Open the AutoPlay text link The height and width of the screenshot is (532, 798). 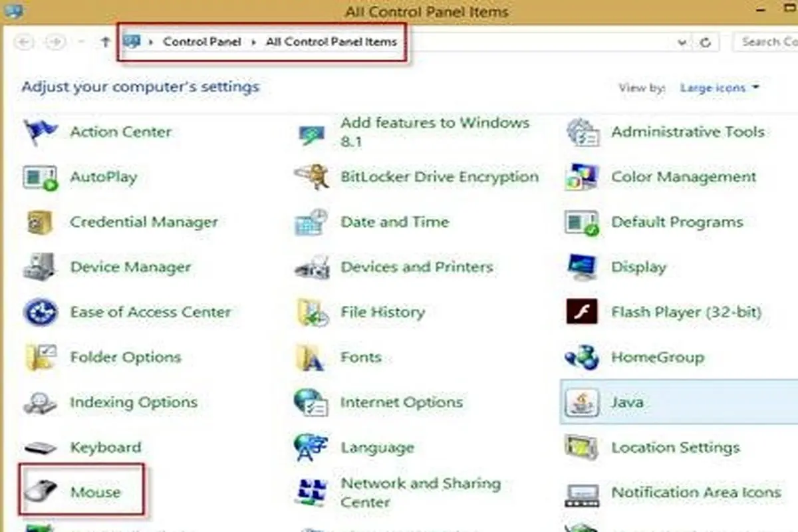104,178
